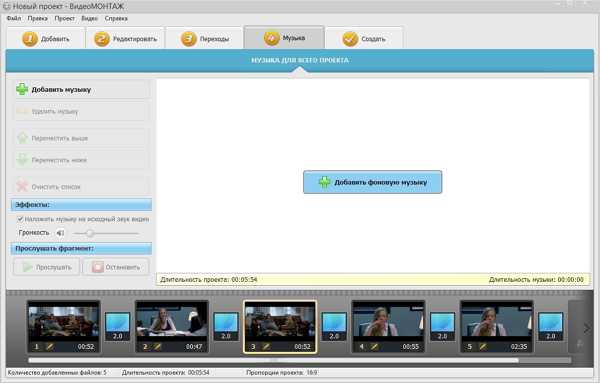Open transition icon after clip 5
600x383 pixels.
(x=551, y=326)
